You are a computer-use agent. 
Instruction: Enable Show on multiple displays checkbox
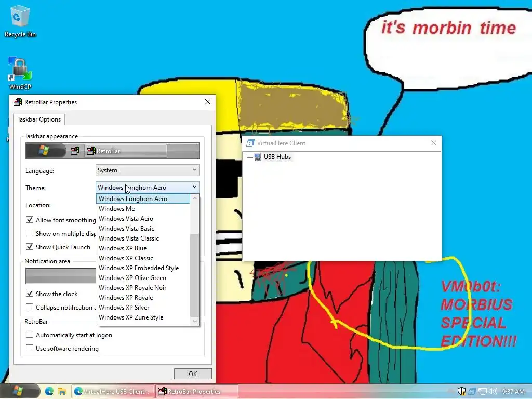click(30, 233)
